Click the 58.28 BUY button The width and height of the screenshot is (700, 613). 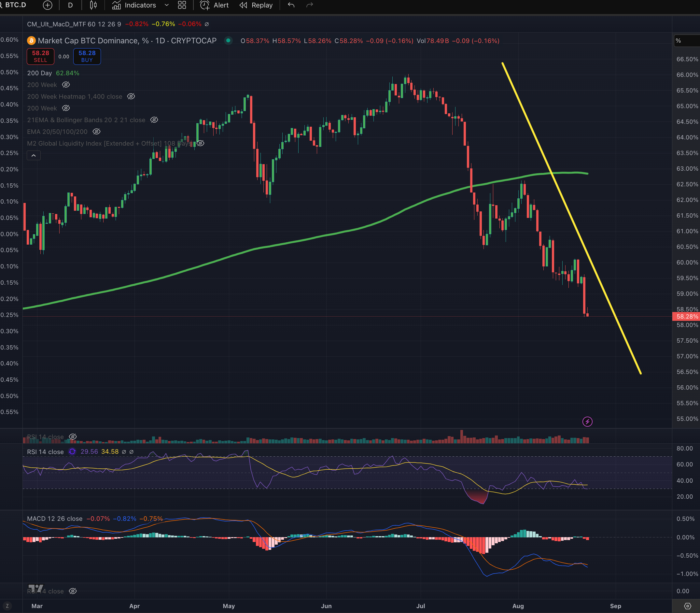point(87,56)
